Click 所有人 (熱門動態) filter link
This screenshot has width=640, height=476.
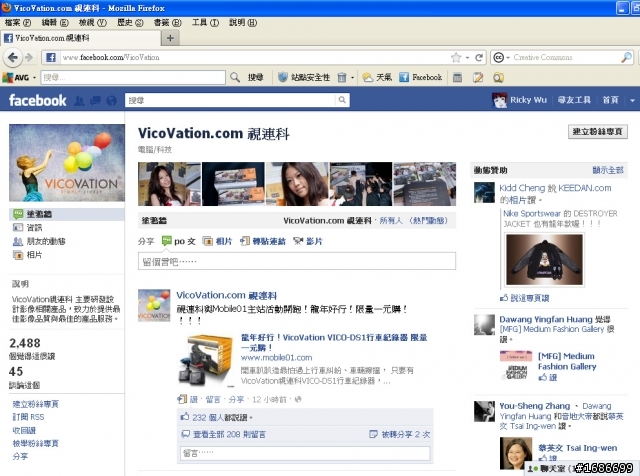(x=413, y=221)
